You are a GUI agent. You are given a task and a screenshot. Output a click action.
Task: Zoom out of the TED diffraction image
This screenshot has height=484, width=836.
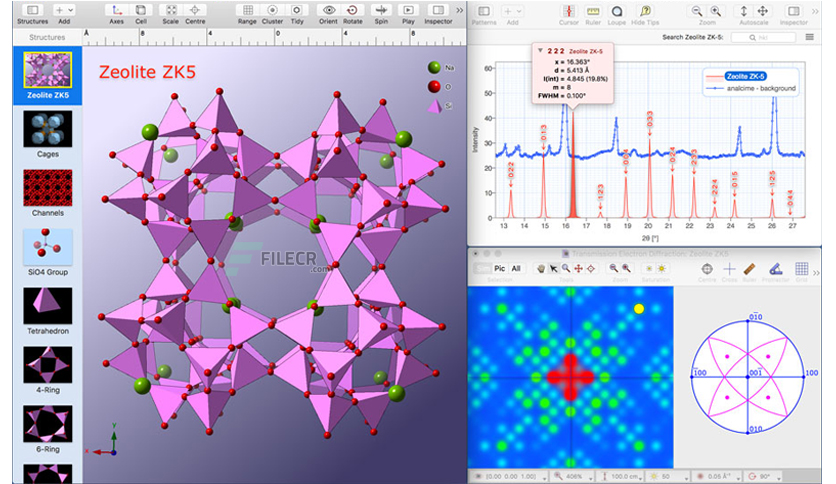[614, 268]
